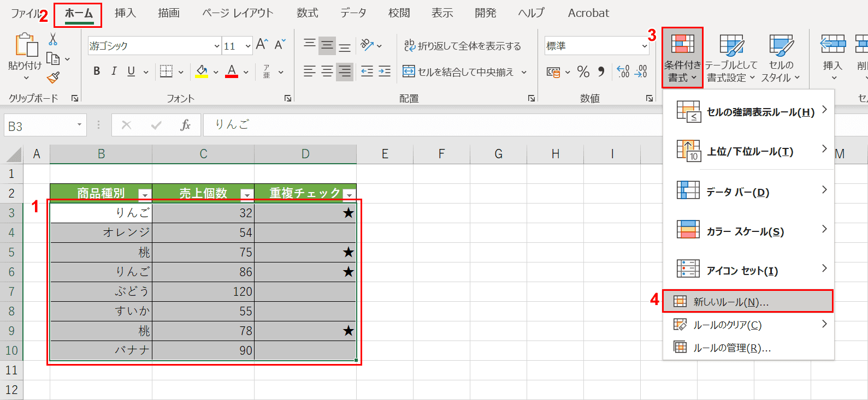Decrease font size with small A
This screenshot has width=868, height=400.
click(280, 45)
